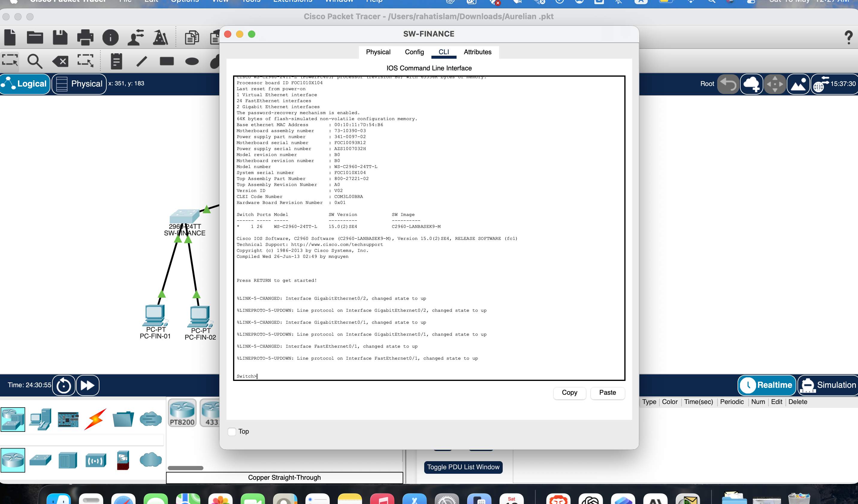
Task: Click the Copy button in CLI
Action: point(569,393)
